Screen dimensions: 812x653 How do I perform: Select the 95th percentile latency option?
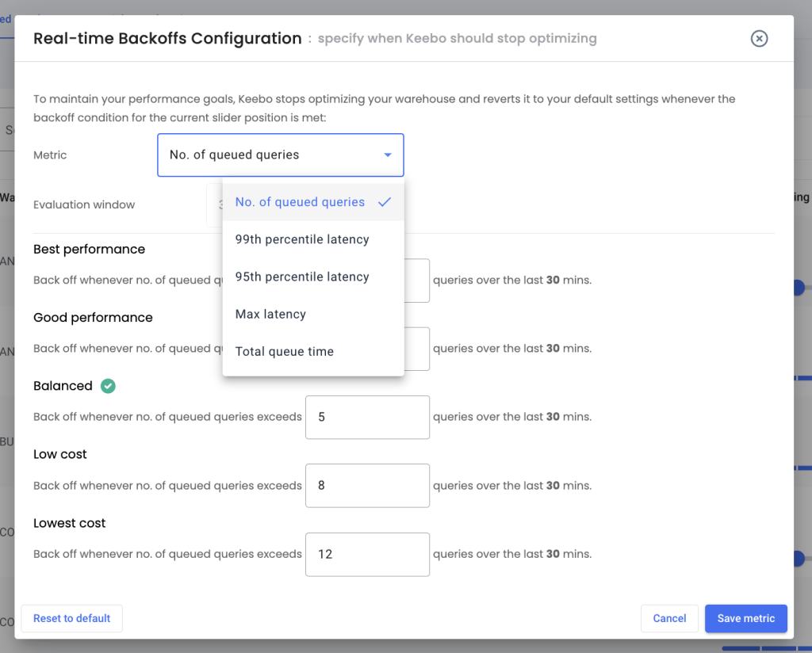302,277
